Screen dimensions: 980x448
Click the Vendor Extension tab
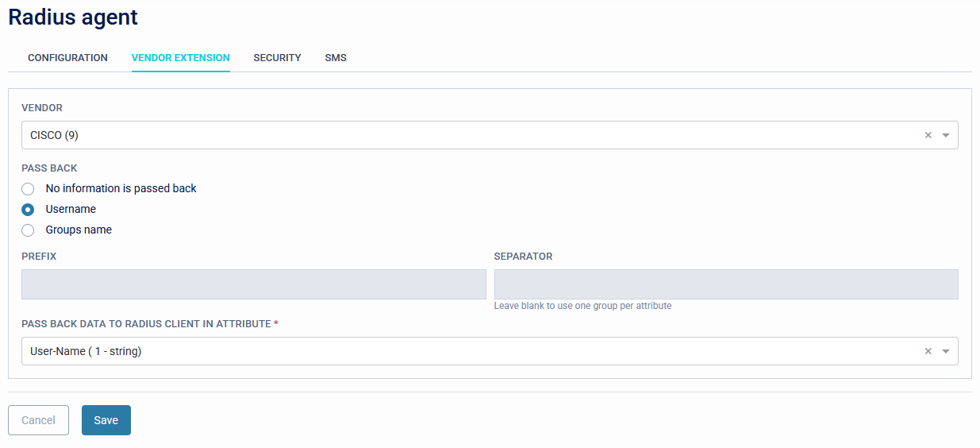(x=181, y=58)
